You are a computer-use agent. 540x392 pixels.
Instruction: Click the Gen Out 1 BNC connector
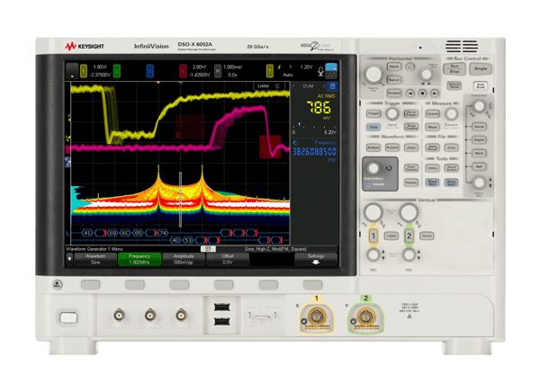(120, 315)
